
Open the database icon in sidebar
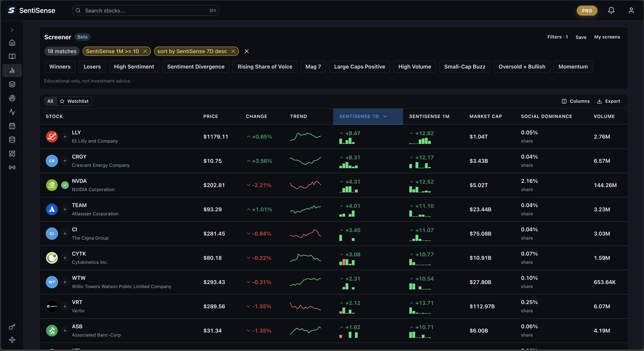click(x=12, y=140)
